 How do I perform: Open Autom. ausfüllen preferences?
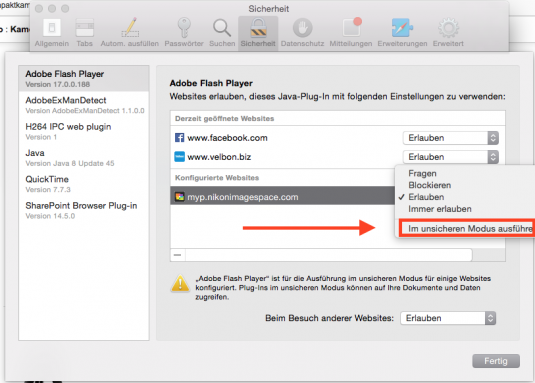pyautogui.click(x=130, y=33)
